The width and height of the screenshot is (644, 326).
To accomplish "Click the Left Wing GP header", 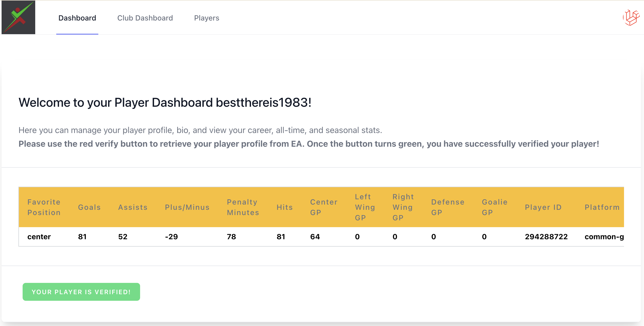I will tap(365, 207).
